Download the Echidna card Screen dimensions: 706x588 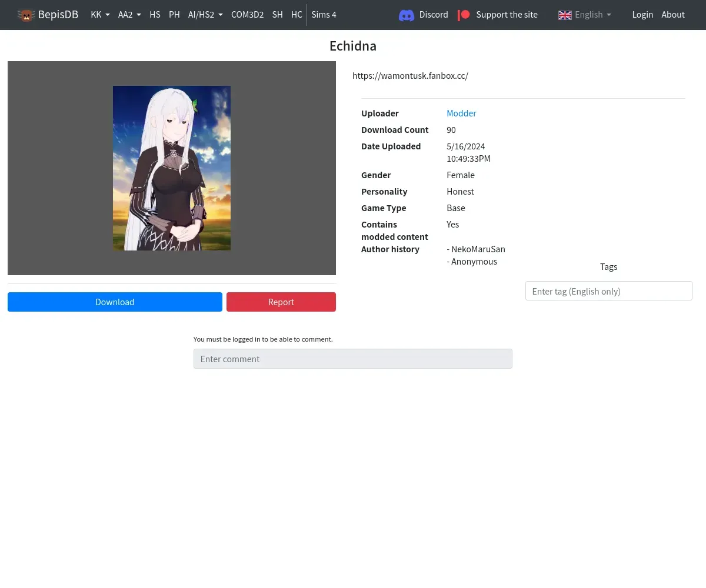point(115,302)
